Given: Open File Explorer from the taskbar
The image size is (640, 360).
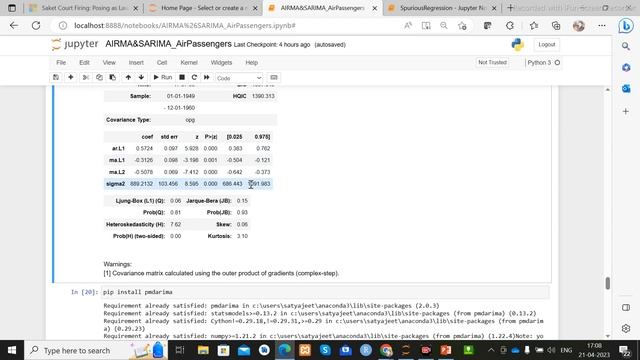Looking at the screenshot, I should tap(203, 350).
